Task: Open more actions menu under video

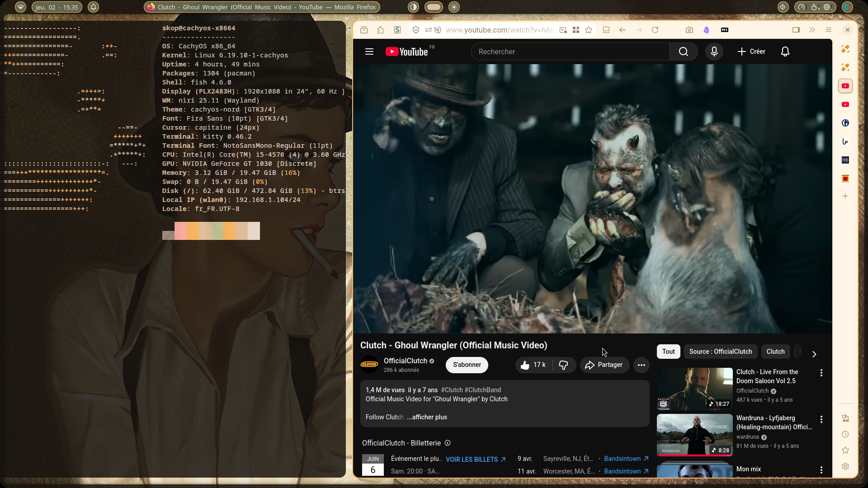Action: (x=641, y=365)
